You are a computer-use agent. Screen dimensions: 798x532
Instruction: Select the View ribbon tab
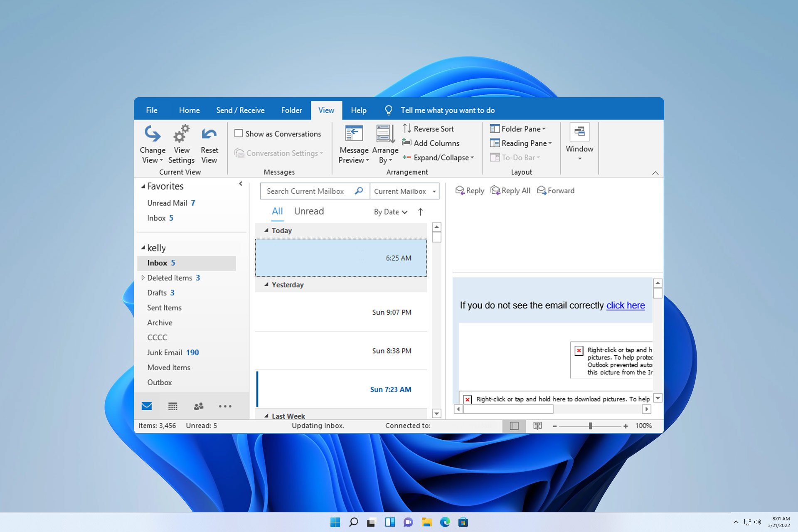coord(326,110)
